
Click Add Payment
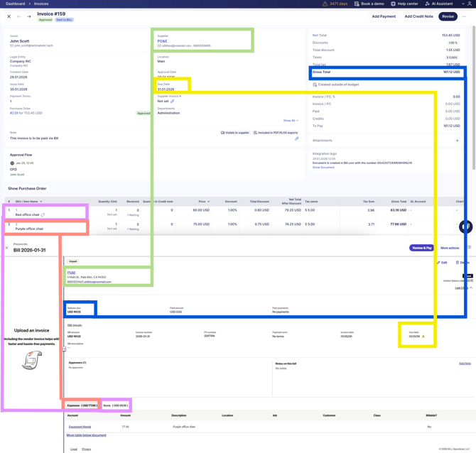(384, 16)
